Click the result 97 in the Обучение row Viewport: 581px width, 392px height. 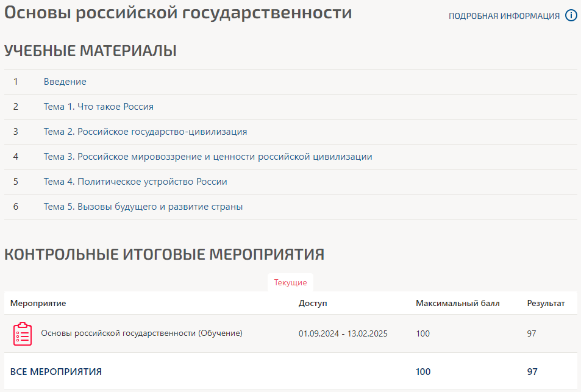(x=532, y=333)
